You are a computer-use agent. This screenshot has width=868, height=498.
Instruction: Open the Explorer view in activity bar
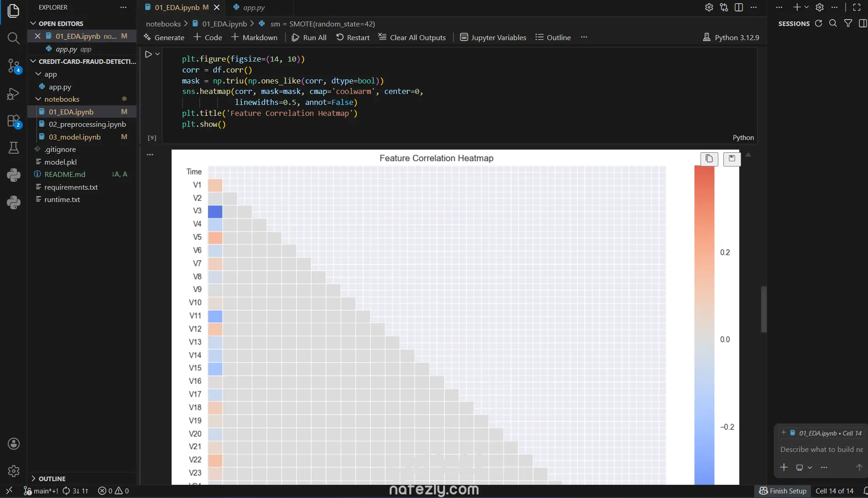click(14, 10)
